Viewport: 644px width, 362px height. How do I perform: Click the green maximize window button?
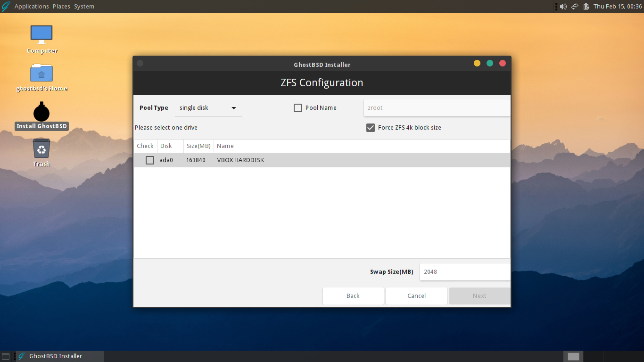click(x=490, y=63)
